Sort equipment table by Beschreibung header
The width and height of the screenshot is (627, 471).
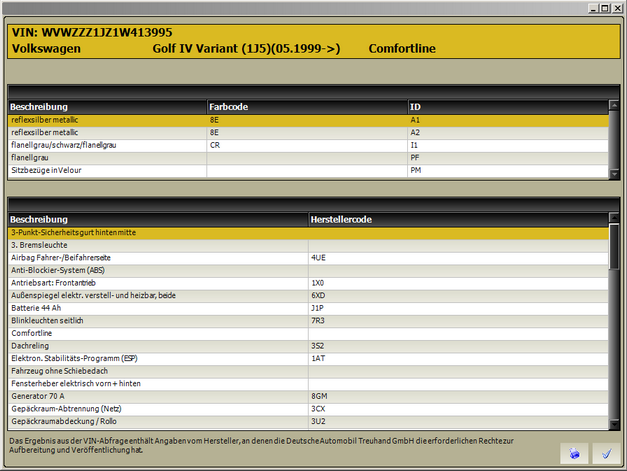[158, 220]
